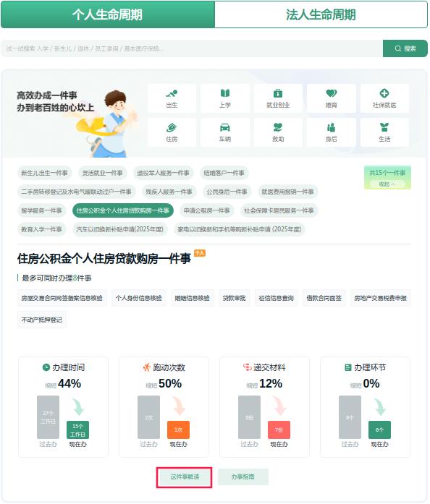Open the 车辆 car icon
430x504 pixels.
[x=225, y=127]
